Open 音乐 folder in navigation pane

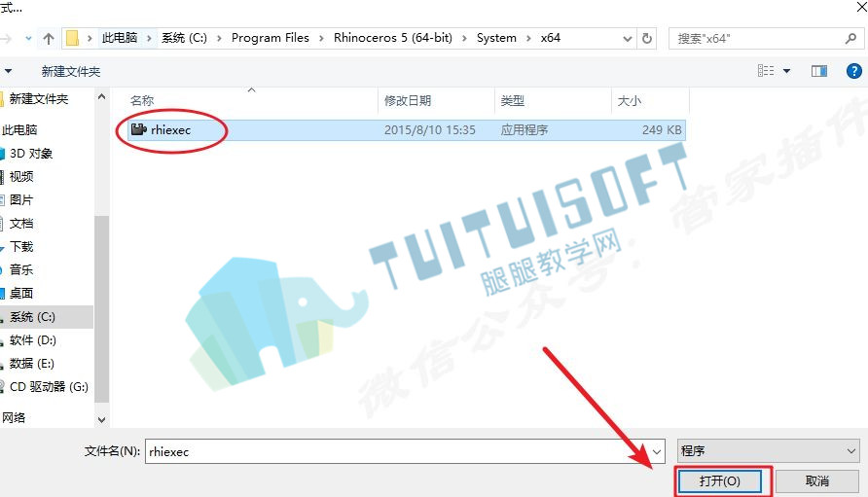(x=21, y=269)
